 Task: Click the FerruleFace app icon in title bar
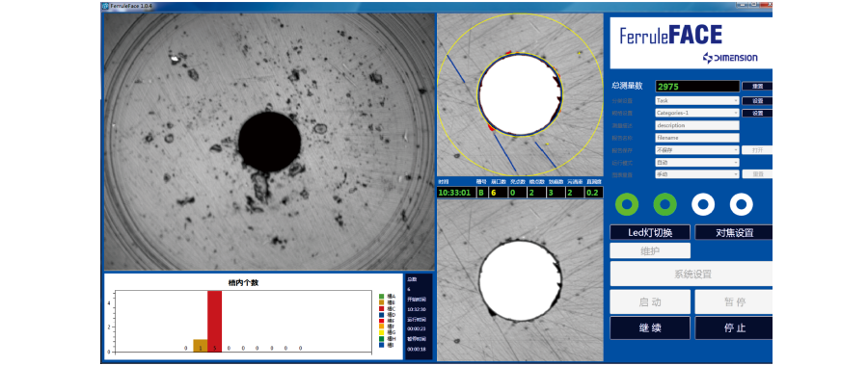(105, 6)
